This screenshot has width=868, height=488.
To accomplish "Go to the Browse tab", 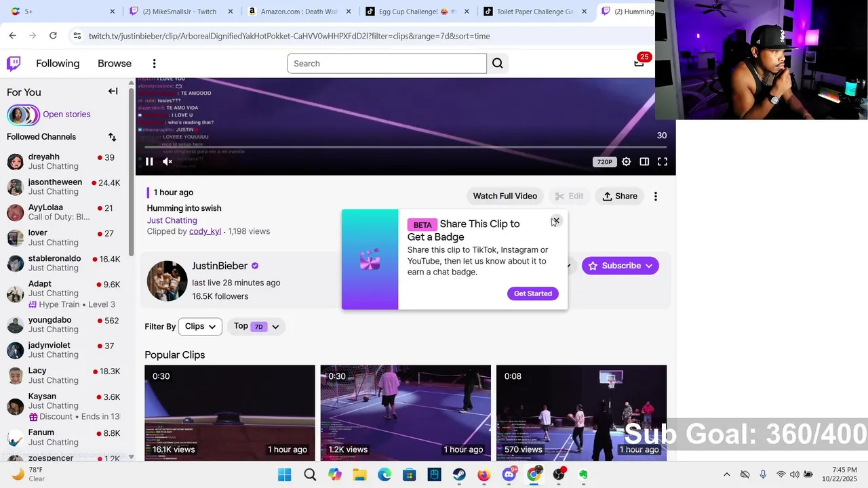I will (x=115, y=64).
